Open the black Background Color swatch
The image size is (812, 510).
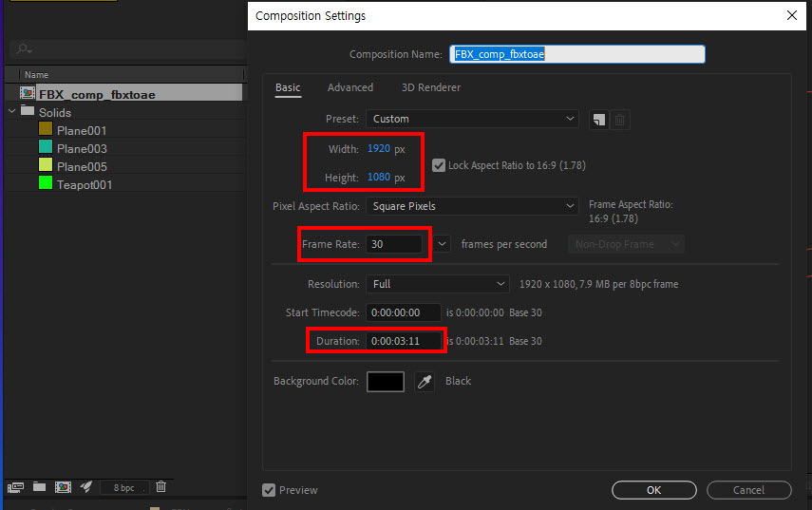[386, 382]
